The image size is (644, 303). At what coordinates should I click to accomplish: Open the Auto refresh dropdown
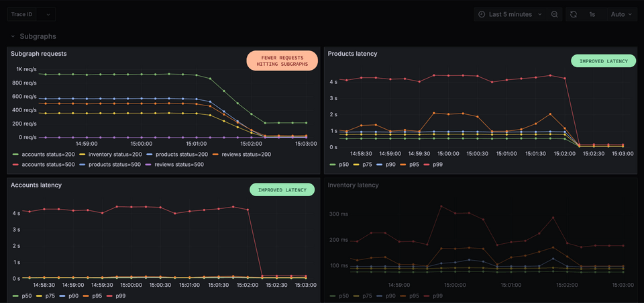pyautogui.click(x=622, y=14)
